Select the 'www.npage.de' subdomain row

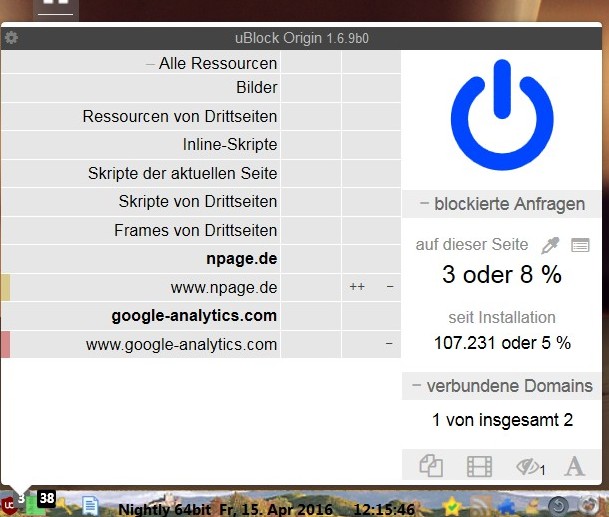tap(141, 287)
